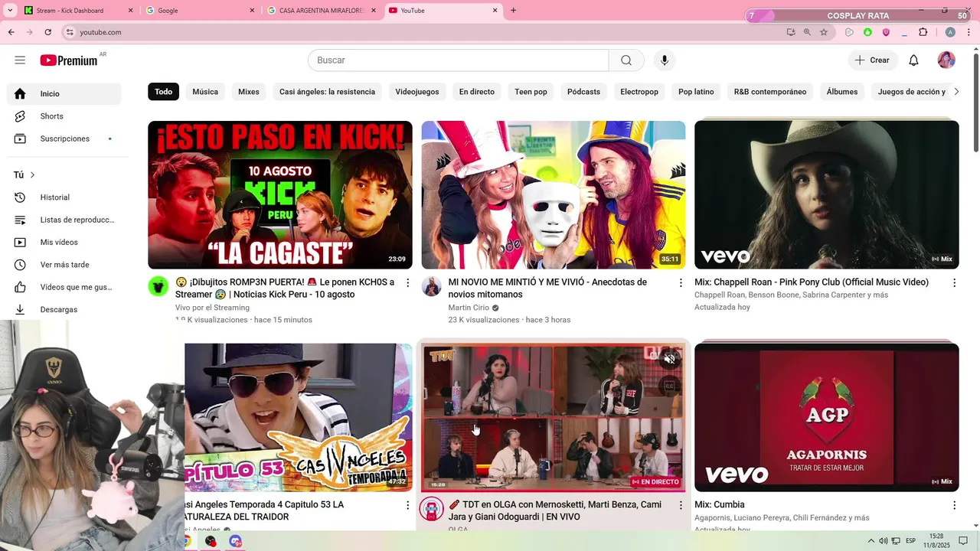This screenshot has width=980, height=551.
Task: Open the browser zoom magnifier icon
Action: [x=807, y=32]
